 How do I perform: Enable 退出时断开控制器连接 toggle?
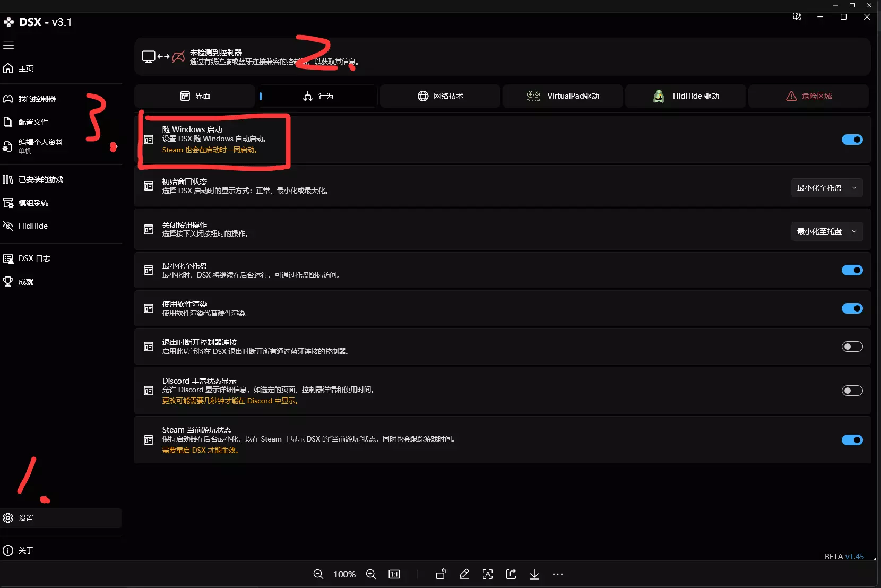pos(852,347)
